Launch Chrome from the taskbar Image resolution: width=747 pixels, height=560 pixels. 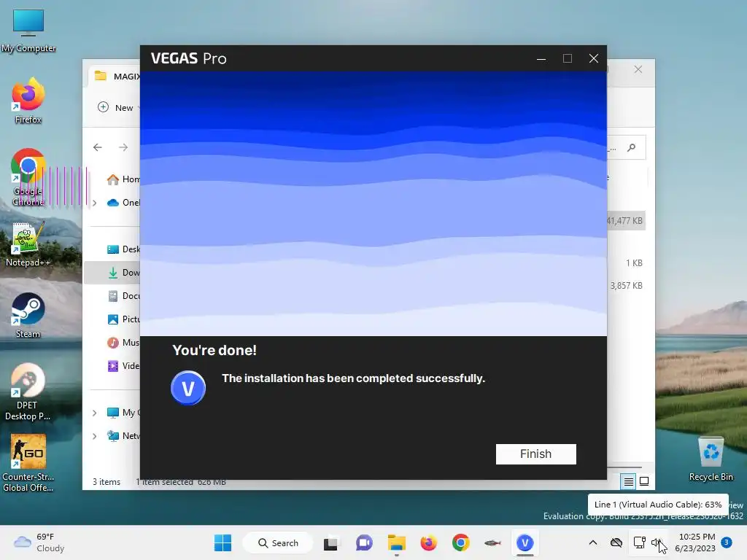click(461, 542)
